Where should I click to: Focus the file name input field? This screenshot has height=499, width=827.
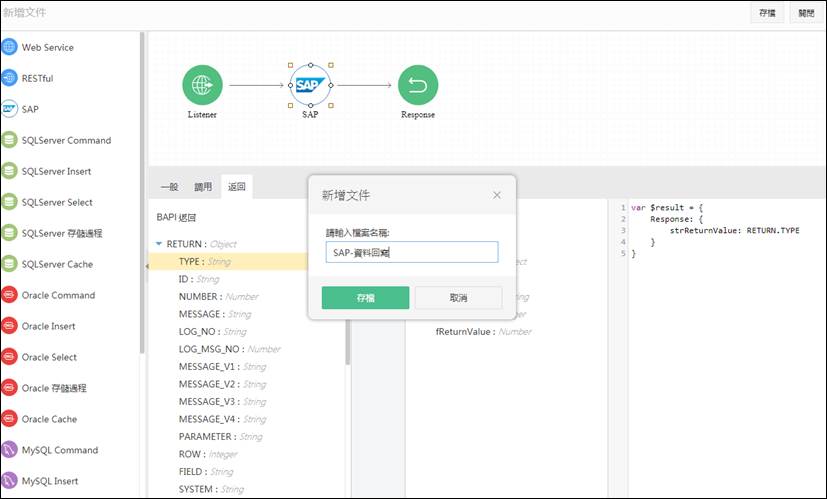pyautogui.click(x=412, y=252)
